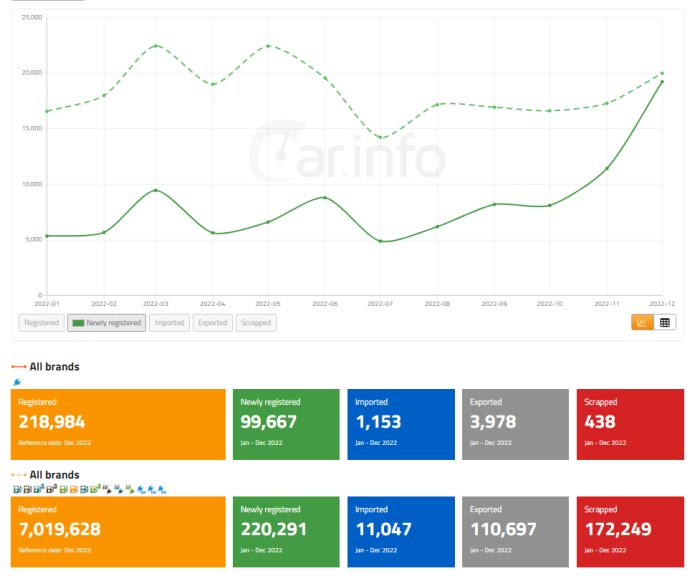Image resolution: width=700 pixels, height=576 pixels.
Task: Click the solid orange line legend marker
Action: (x=19, y=367)
